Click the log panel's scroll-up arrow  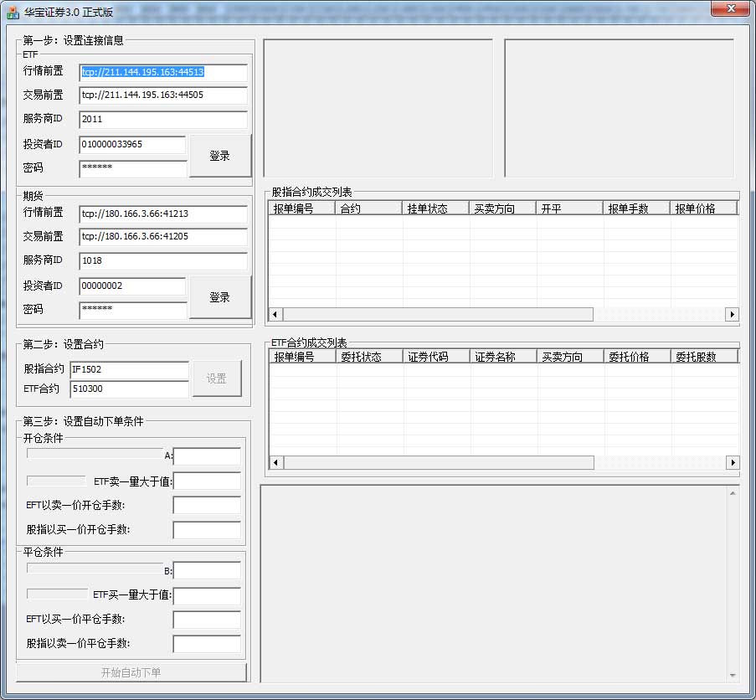tap(733, 492)
